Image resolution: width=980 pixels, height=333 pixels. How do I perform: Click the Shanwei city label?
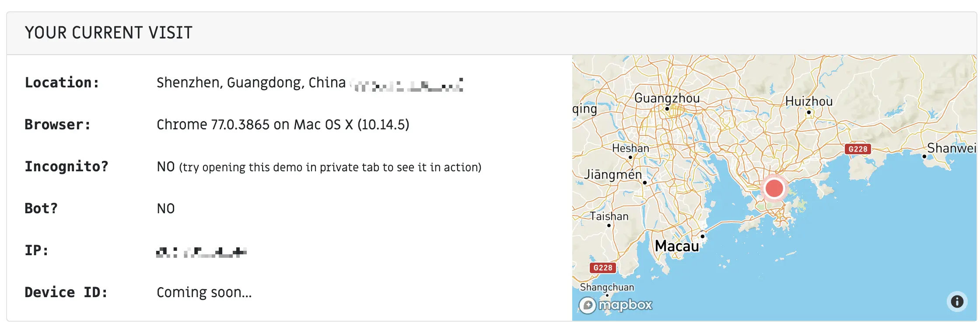(951, 148)
